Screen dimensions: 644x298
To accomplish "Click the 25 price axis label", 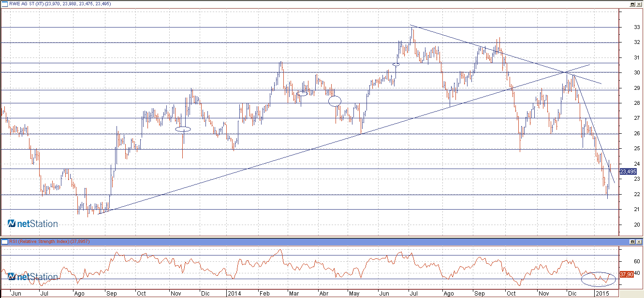I will [636, 149].
